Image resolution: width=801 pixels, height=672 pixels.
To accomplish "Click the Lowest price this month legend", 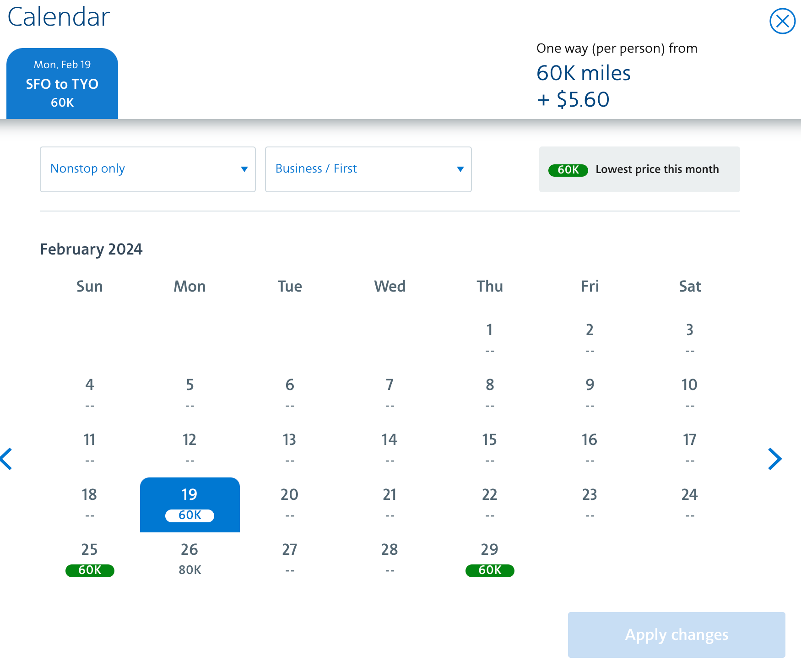I will [x=639, y=169].
